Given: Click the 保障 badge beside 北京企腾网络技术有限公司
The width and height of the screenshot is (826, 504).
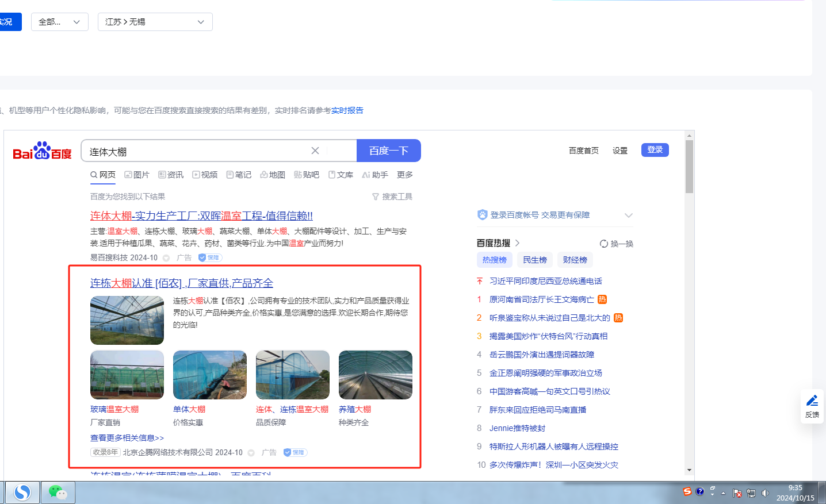Looking at the screenshot, I should pyautogui.click(x=295, y=452).
